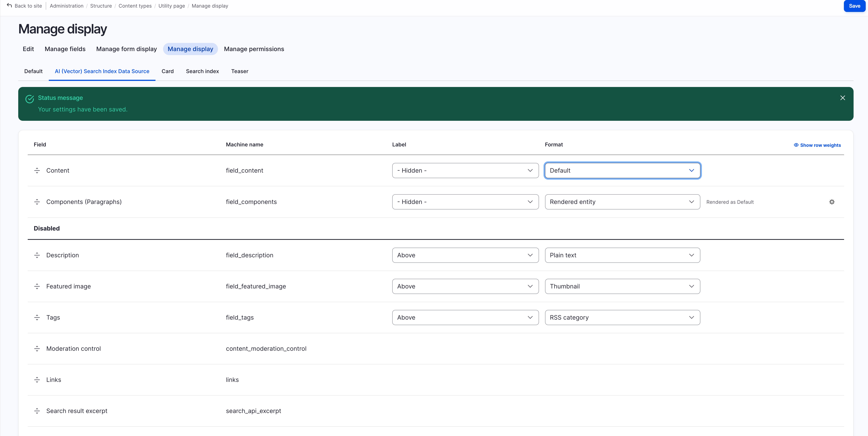This screenshot has height=436, width=868.
Task: Open Components format Rendered entity dropdown
Action: (x=622, y=202)
